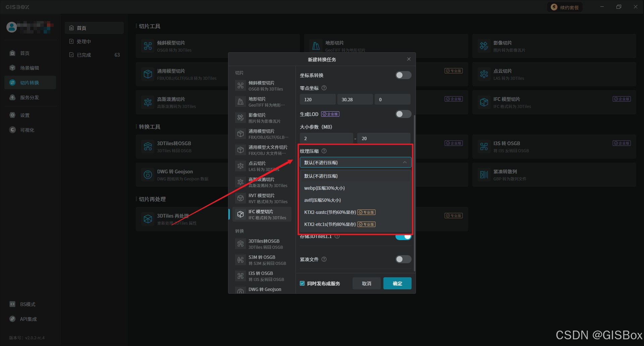Choose 默认(不进行压缩) option
Screen dimensions: 644x346
[x=356, y=176]
